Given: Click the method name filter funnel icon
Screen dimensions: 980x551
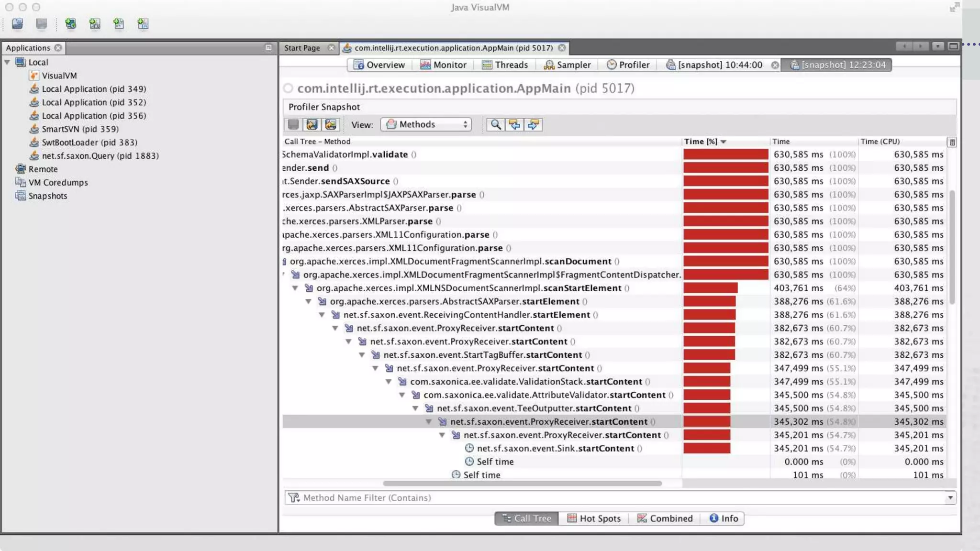Looking at the screenshot, I should pos(294,498).
